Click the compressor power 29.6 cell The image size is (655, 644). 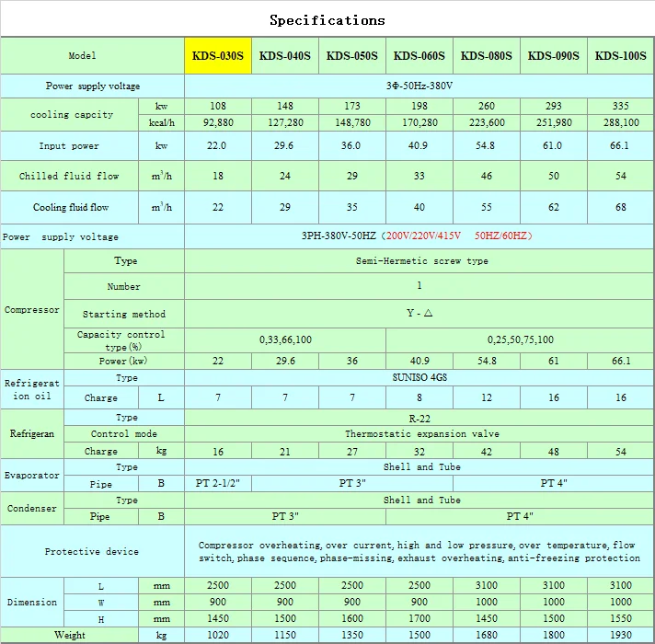point(285,361)
